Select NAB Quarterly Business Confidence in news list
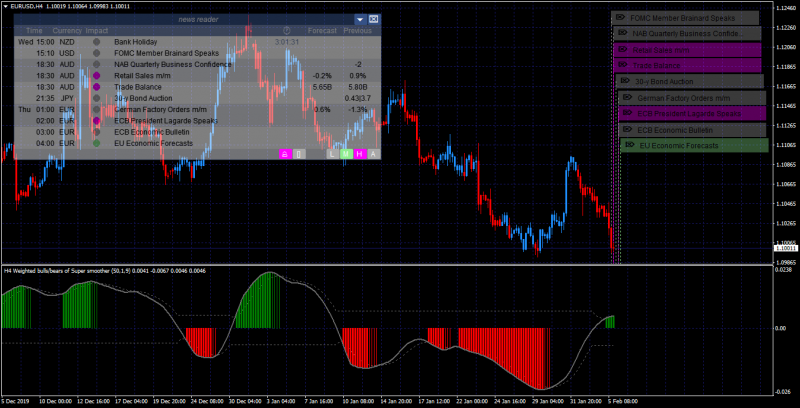800x408 pixels. (197, 64)
